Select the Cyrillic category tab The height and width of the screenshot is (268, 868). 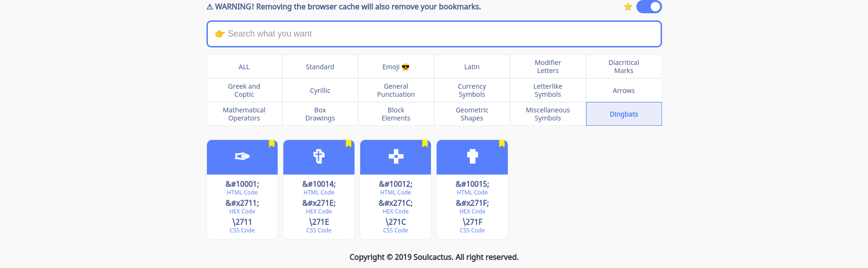click(320, 90)
